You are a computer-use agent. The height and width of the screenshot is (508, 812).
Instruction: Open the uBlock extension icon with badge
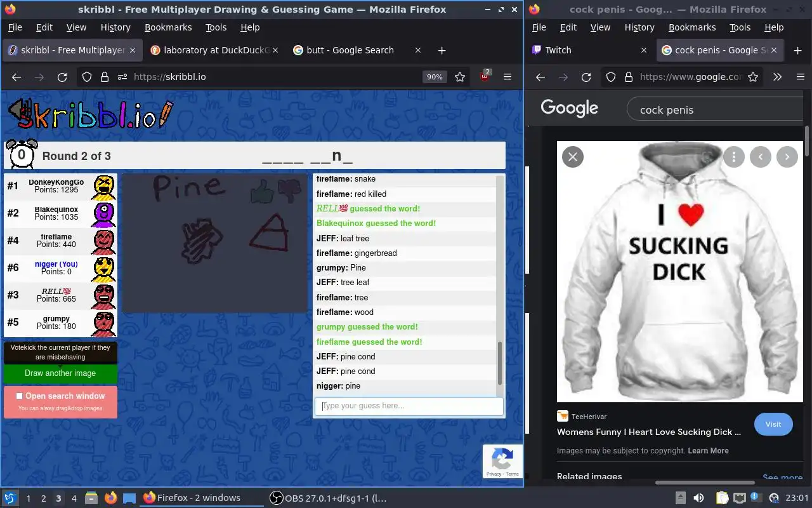(485, 76)
